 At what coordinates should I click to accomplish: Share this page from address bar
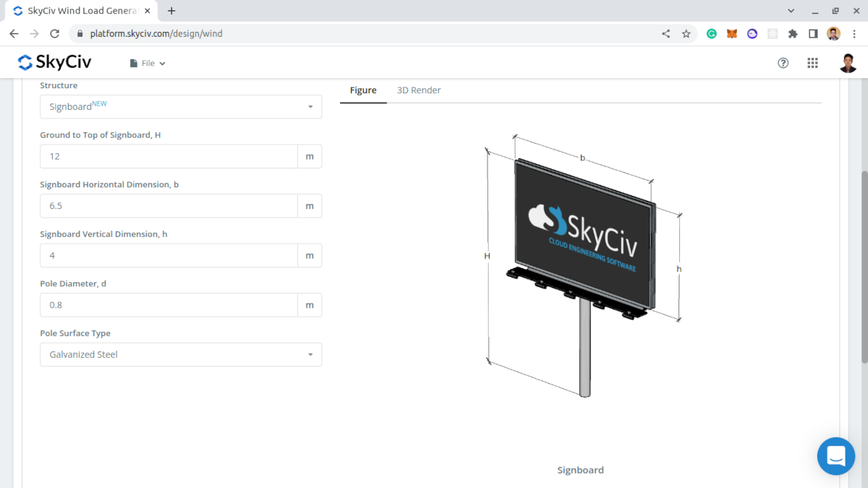[666, 33]
